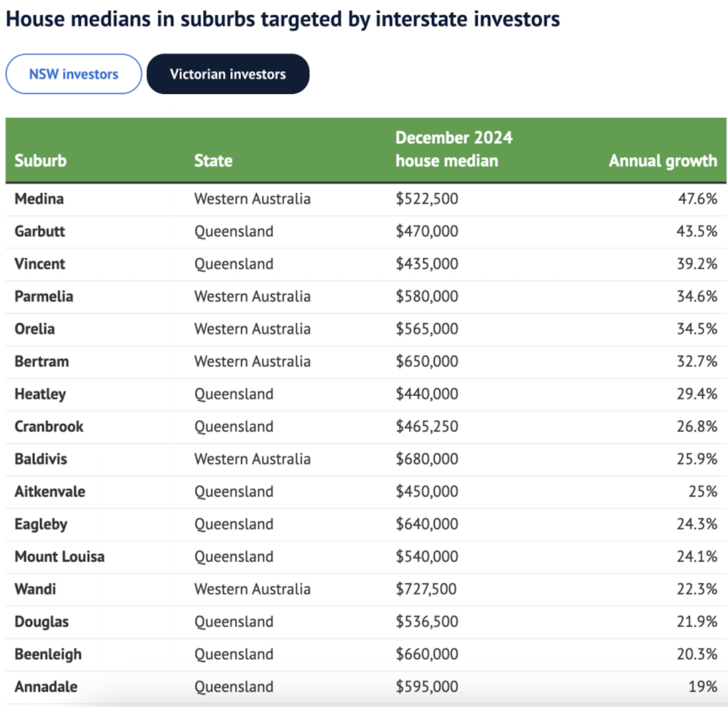Click the $580,000 median value

427,296
